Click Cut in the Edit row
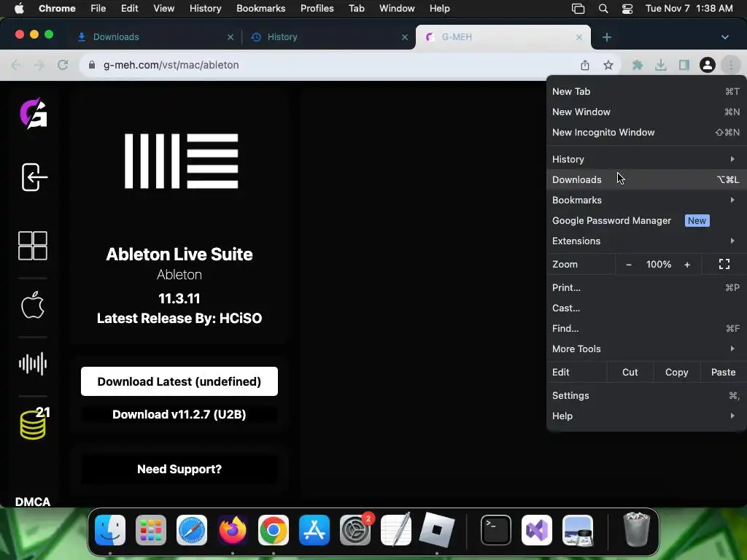Image resolution: width=747 pixels, height=560 pixels. click(x=630, y=373)
